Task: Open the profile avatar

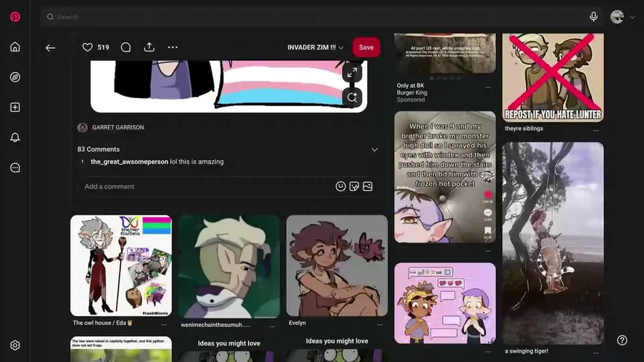Action: point(617,17)
